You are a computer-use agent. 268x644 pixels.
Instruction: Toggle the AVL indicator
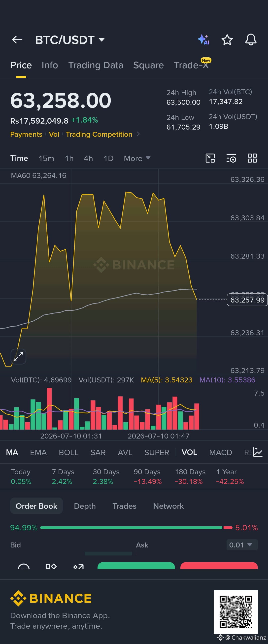click(125, 452)
